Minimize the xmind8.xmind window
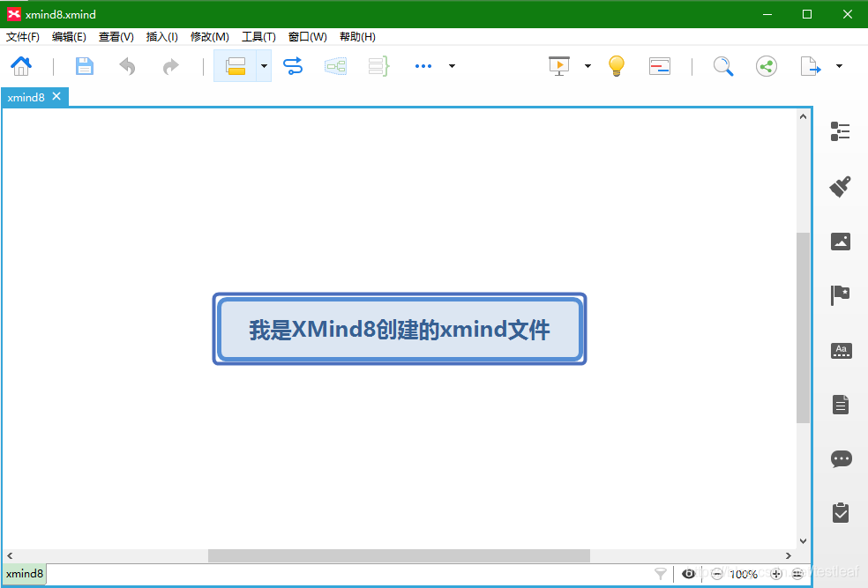The width and height of the screenshot is (868, 588). (x=767, y=14)
